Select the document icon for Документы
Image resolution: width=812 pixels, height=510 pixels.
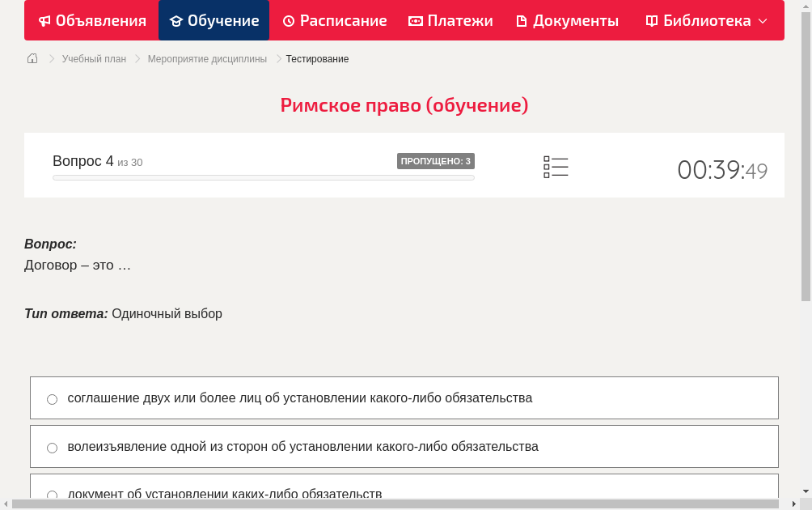pos(522,20)
